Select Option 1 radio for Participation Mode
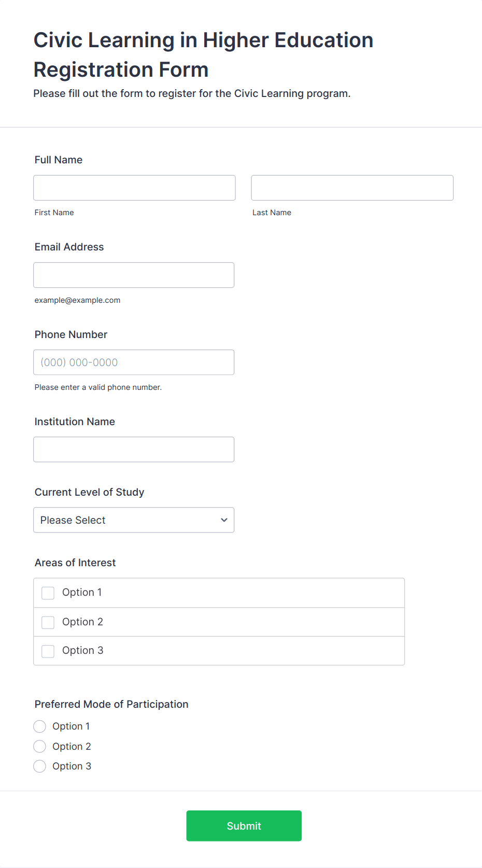 pos(40,726)
